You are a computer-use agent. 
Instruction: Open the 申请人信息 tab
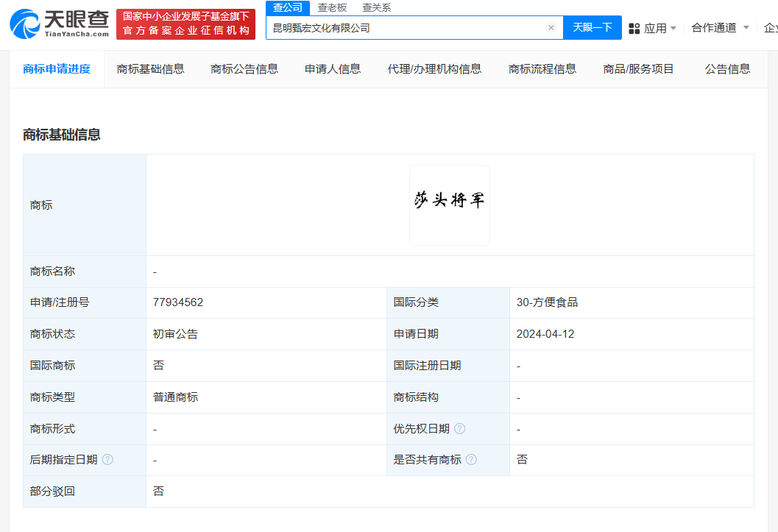pos(331,68)
